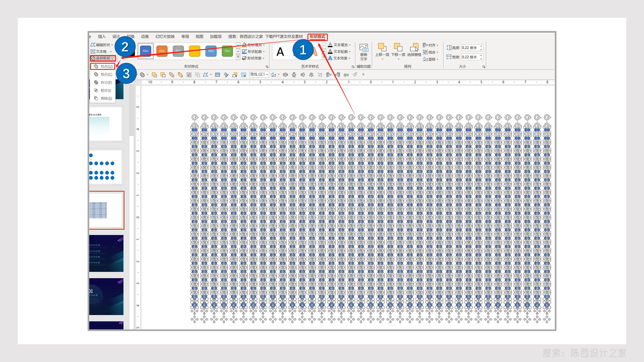Viewport: 644px width, 362px height.
Task: Choose the Subtract (剪除) option
Action: [103, 98]
